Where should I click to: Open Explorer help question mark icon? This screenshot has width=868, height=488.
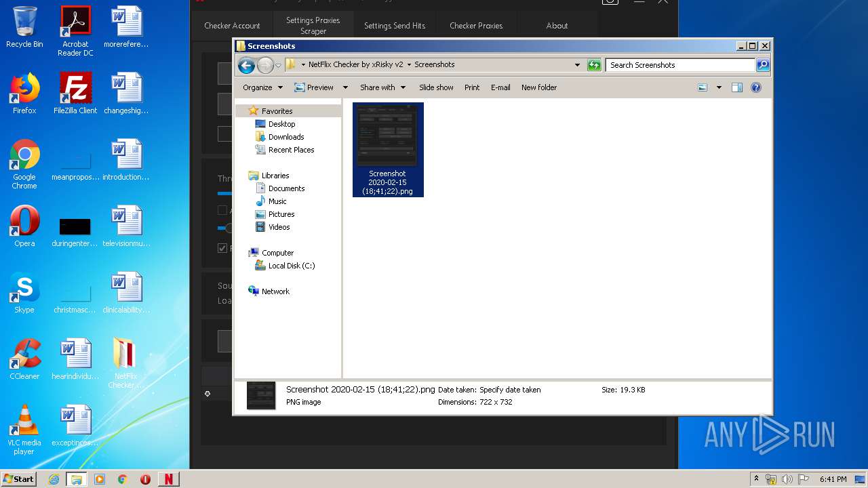point(756,87)
